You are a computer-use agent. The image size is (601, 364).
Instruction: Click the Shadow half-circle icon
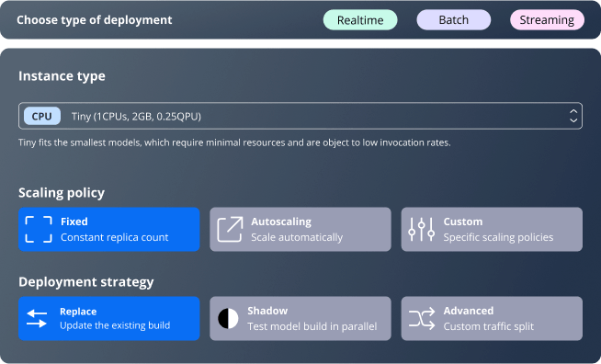pos(228,318)
